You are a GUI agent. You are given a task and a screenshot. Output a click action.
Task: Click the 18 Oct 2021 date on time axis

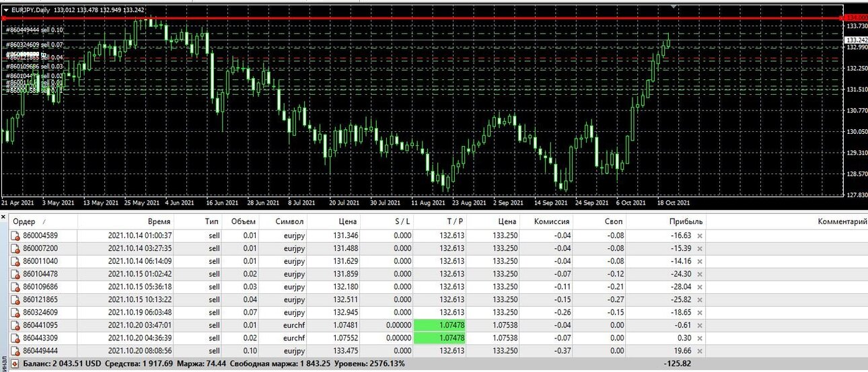point(673,202)
